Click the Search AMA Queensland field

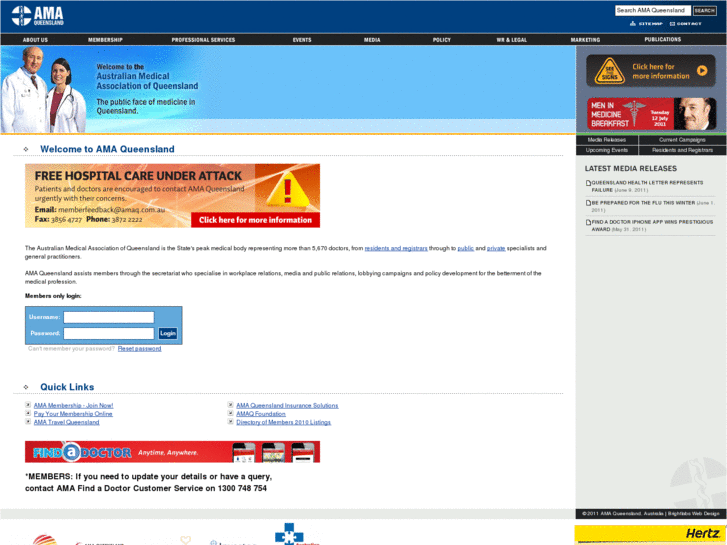653,10
